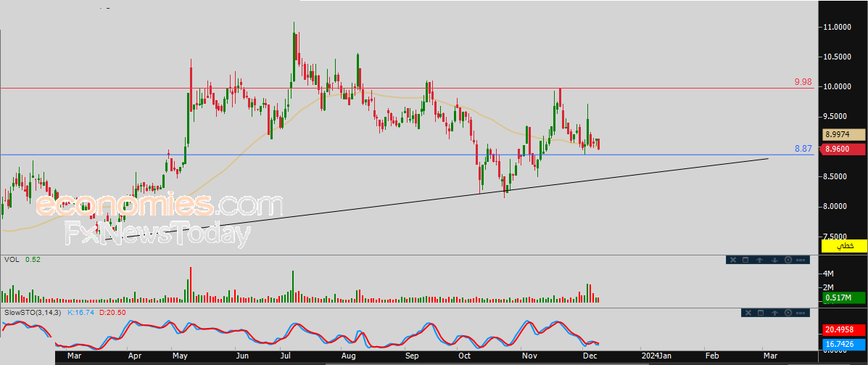Click the Apr date label

pyautogui.click(x=134, y=357)
